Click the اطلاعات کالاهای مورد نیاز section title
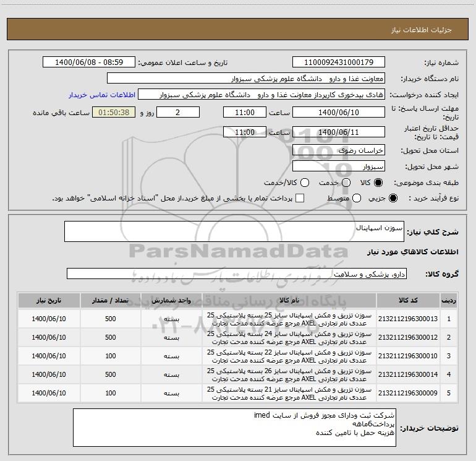The image size is (476, 461). click(x=412, y=252)
